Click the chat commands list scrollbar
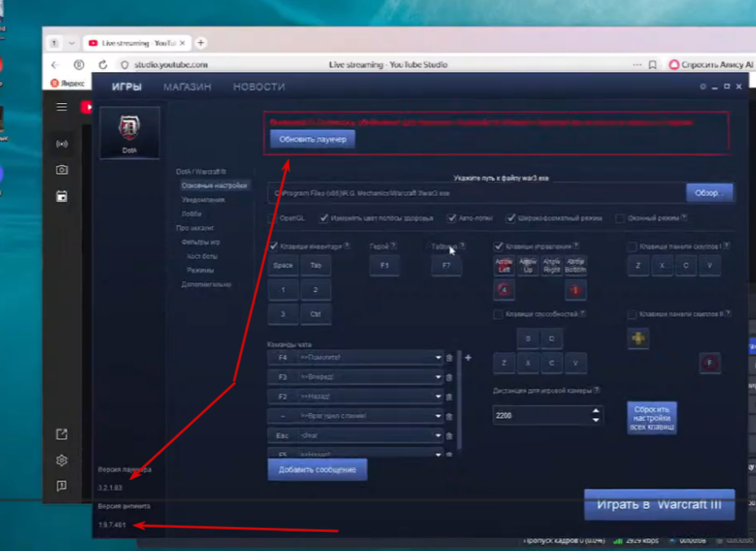Viewport: 756px width, 551px height. pyautogui.click(x=460, y=401)
